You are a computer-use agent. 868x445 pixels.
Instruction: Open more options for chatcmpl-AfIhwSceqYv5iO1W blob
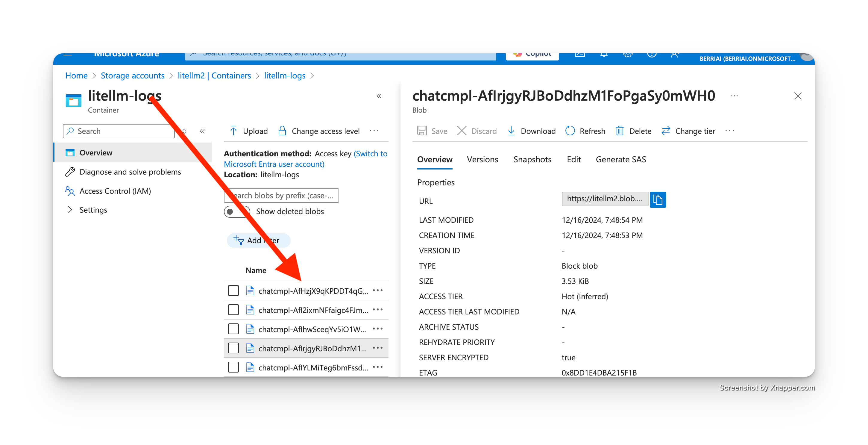(x=378, y=329)
